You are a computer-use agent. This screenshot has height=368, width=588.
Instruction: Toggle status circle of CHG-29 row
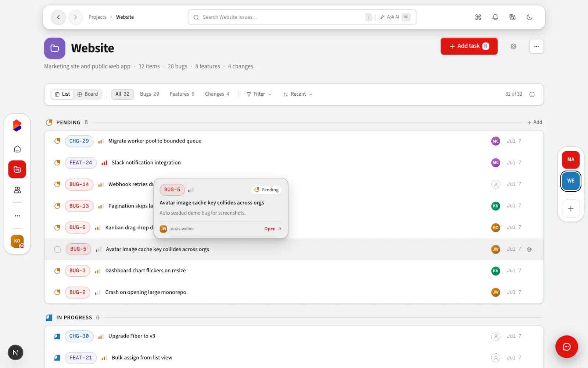pos(57,141)
